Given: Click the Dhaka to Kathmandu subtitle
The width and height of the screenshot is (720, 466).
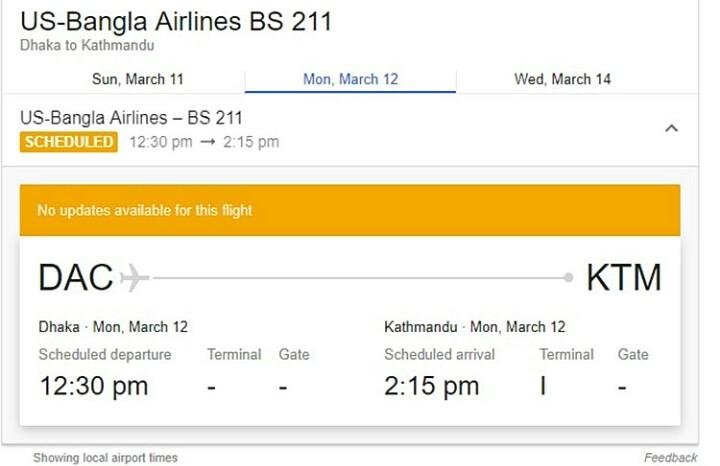Looking at the screenshot, I should click(x=87, y=46).
